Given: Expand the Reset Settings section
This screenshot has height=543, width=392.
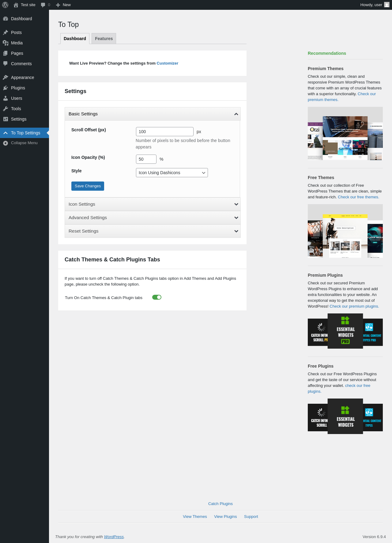Looking at the screenshot, I should click(153, 231).
